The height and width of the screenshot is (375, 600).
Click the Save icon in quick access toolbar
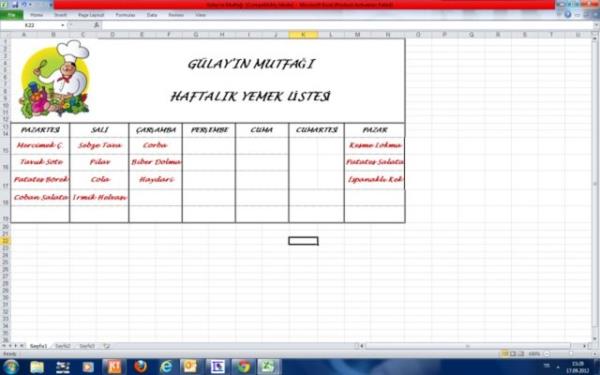(15, 5)
